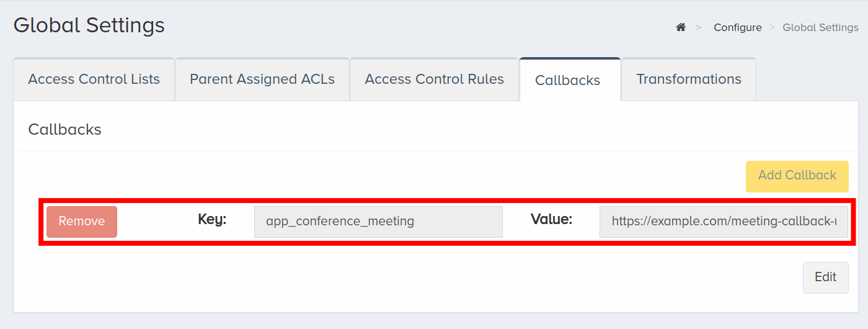Switch to the Access Control Lists tab
868x329 pixels.
(94, 79)
